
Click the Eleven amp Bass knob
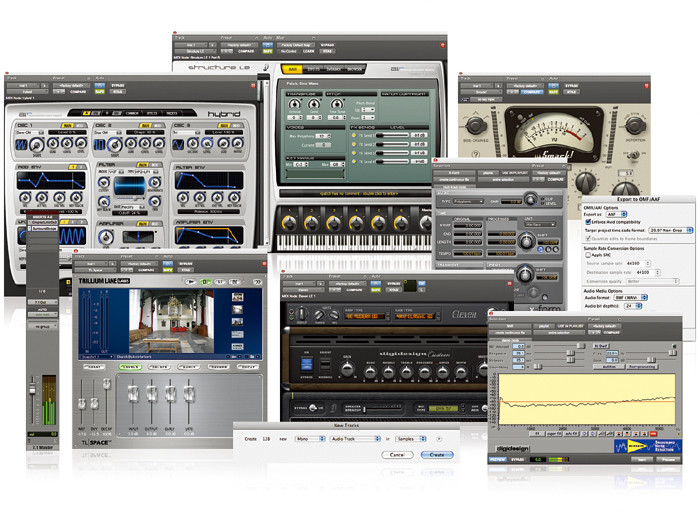[370, 370]
